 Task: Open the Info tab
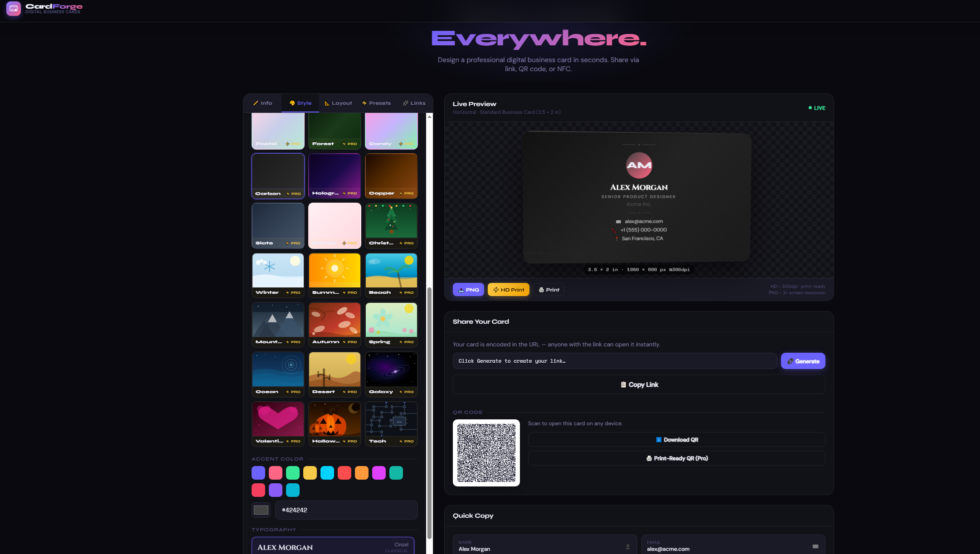click(x=262, y=103)
